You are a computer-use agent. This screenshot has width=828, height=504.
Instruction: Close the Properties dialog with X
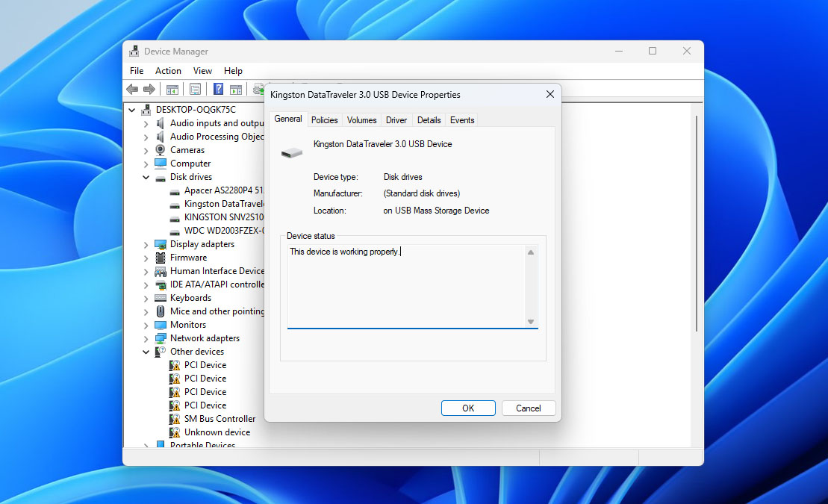click(550, 94)
